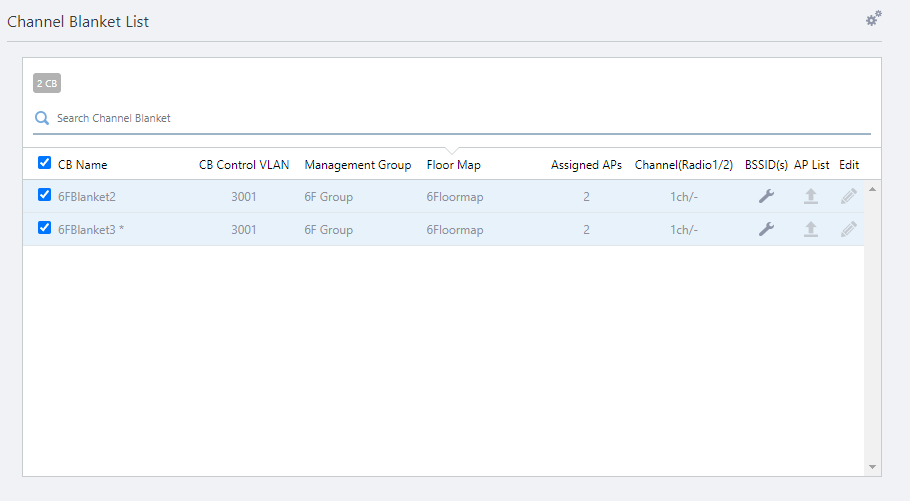Click the CB Control VLAN column header

pos(244,165)
